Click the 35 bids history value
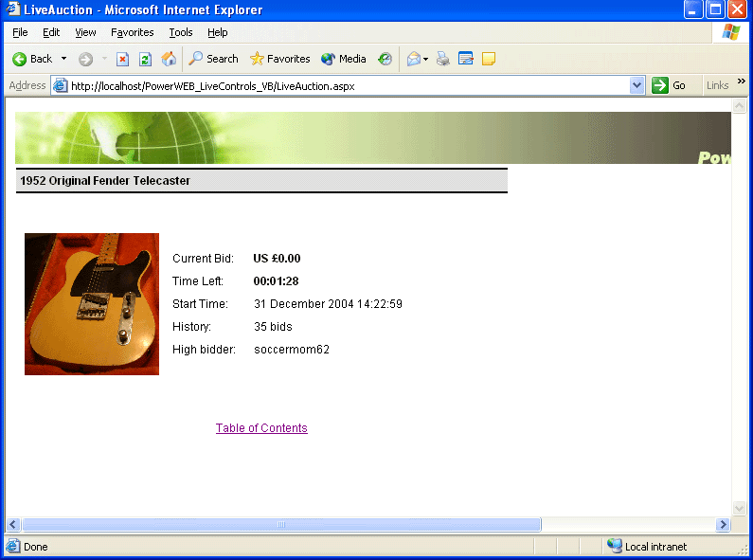The image size is (753, 560). pyautogui.click(x=273, y=327)
